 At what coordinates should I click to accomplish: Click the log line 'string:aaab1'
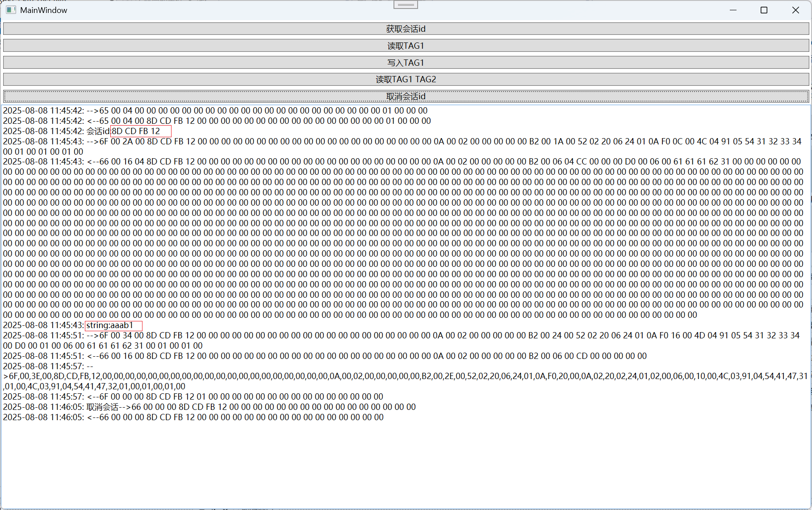click(x=68, y=325)
